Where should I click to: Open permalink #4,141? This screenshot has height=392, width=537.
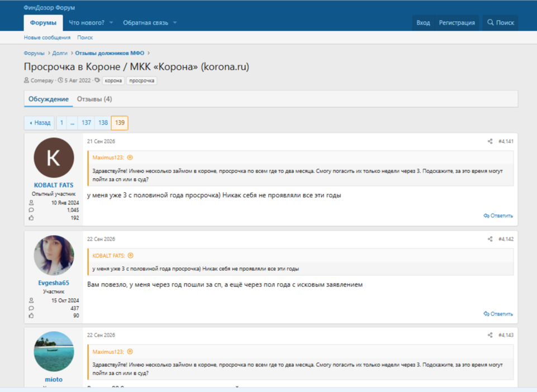[506, 141]
